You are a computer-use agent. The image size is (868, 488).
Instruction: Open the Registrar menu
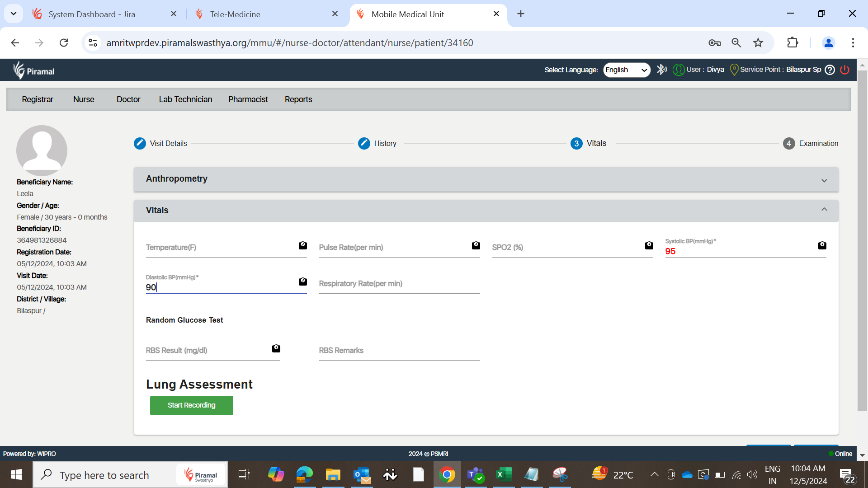(38, 99)
